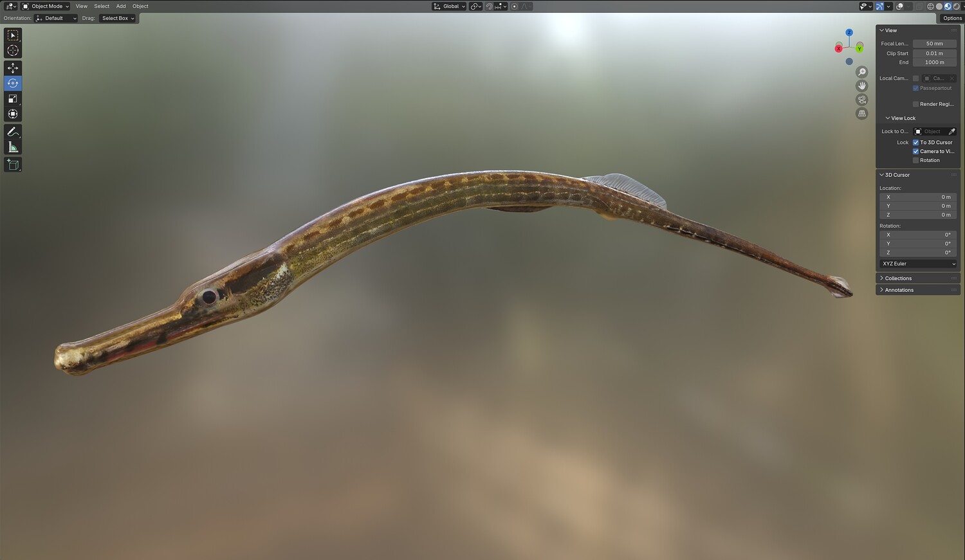Open the View menu
The image size is (965, 560).
pyautogui.click(x=82, y=6)
